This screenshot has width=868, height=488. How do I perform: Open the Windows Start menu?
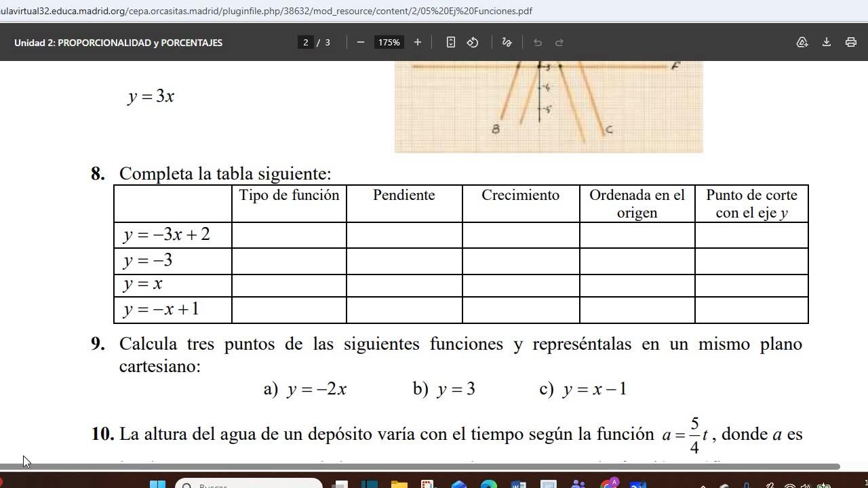[x=157, y=484]
